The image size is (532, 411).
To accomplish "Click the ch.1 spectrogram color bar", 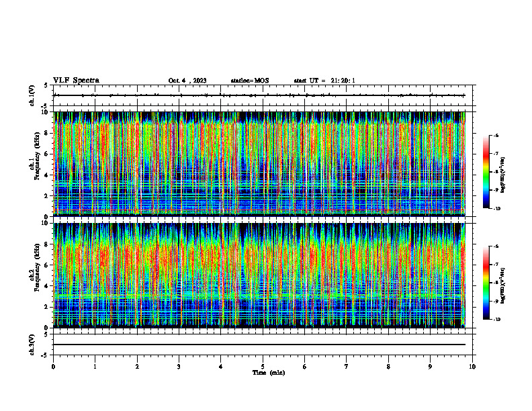I will pyautogui.click(x=486, y=172).
